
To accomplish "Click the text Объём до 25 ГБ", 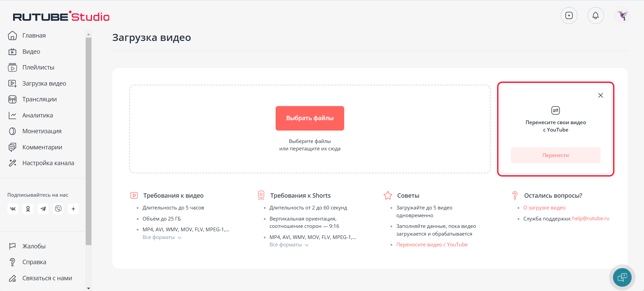I will tap(162, 219).
